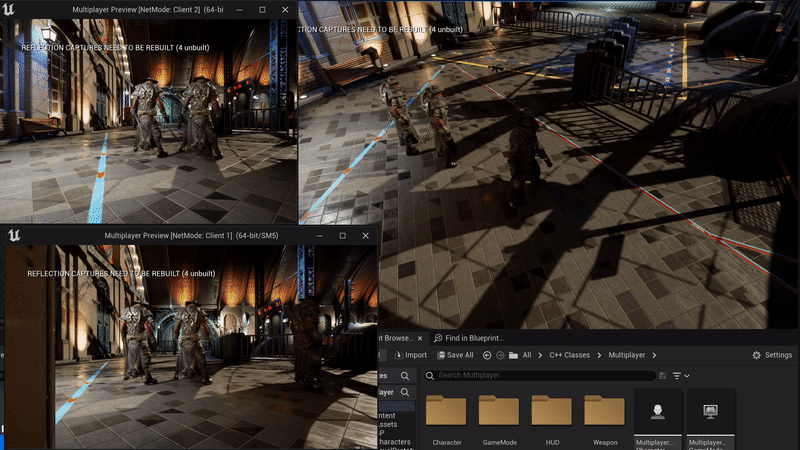
Task: Open the filters dropdown beside the search
Action: click(x=681, y=376)
